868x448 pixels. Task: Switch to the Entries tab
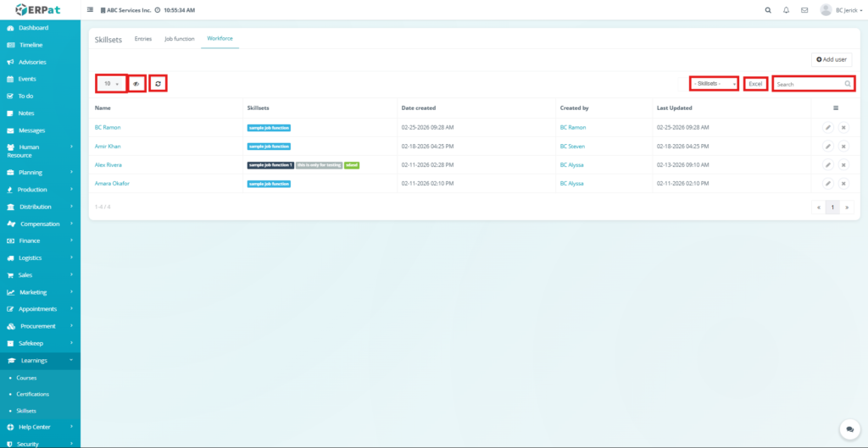(x=142, y=39)
